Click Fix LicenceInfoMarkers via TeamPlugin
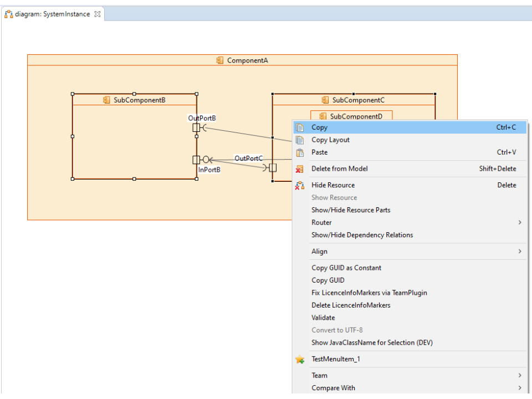This screenshot has height=399, width=532. click(369, 293)
